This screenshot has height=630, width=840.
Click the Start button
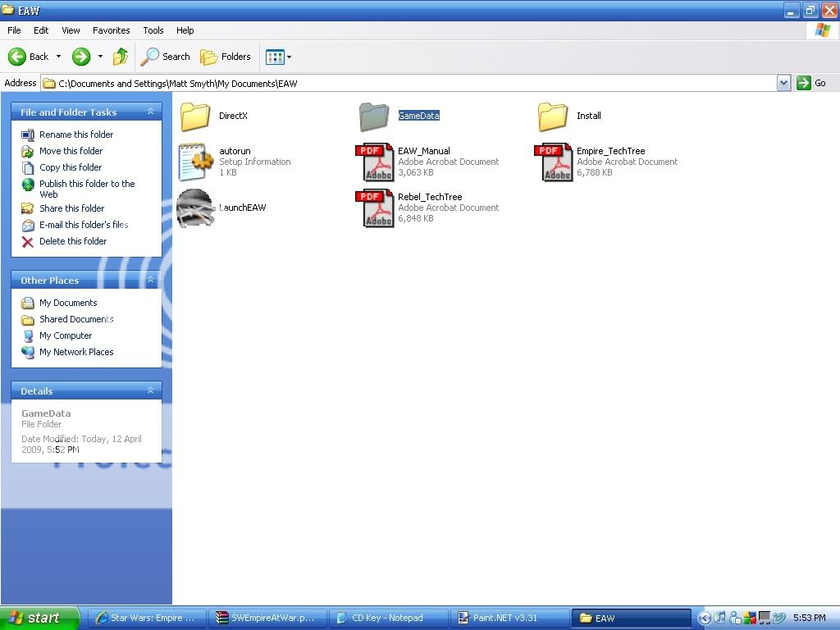point(39,618)
